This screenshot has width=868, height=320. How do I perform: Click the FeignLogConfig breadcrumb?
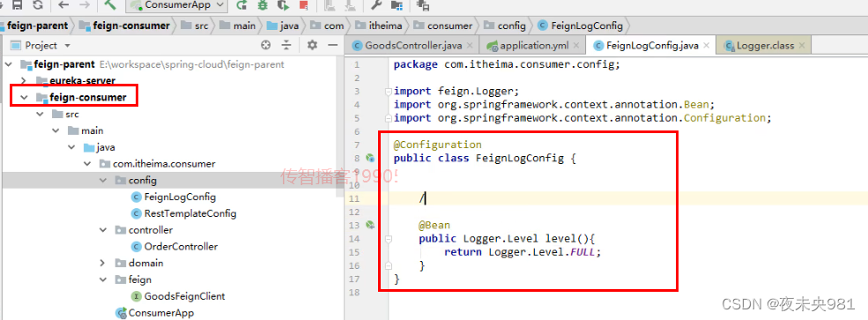pyautogui.click(x=581, y=26)
